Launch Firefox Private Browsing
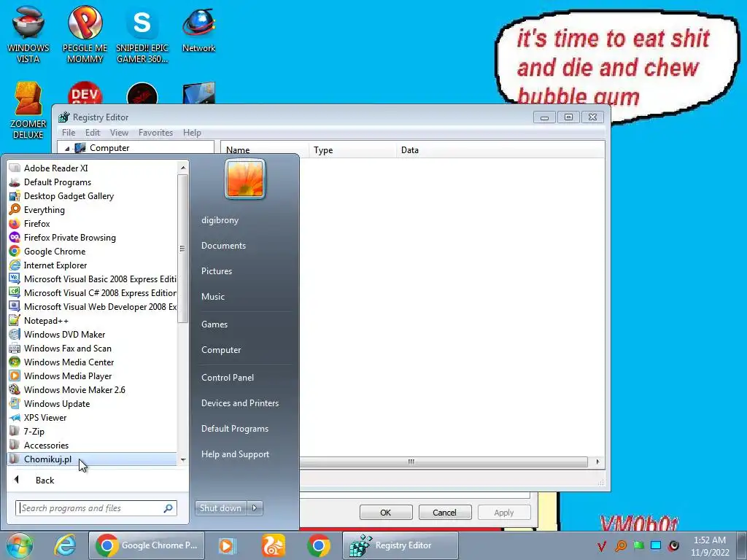 coord(69,237)
